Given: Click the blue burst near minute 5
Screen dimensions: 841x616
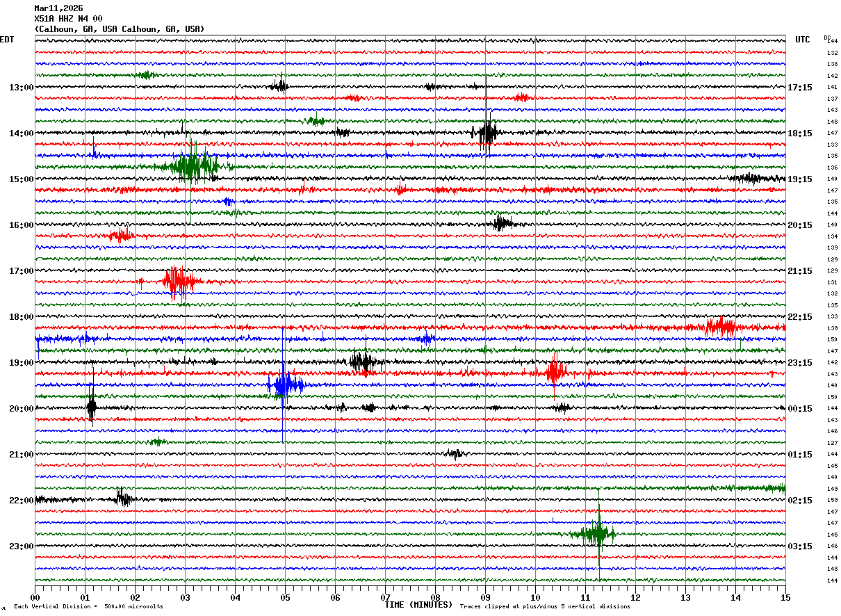Looking at the screenshot, I should [x=284, y=384].
